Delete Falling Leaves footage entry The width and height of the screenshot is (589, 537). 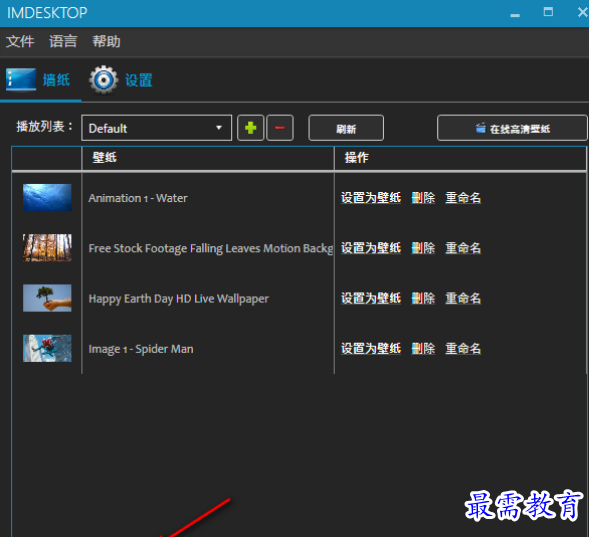[x=423, y=248]
